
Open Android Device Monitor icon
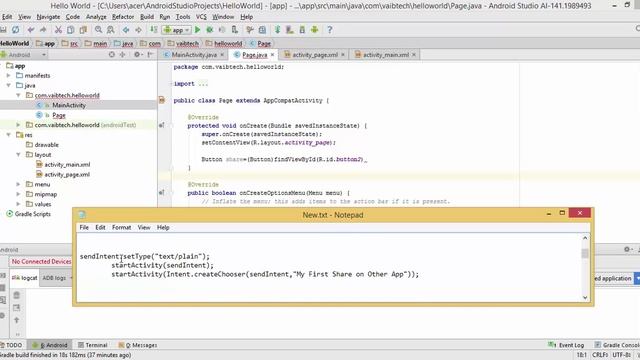tap(315, 30)
